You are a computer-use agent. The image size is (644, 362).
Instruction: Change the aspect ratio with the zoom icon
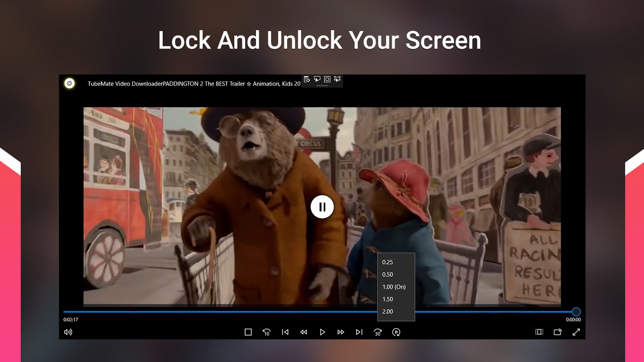(539, 332)
